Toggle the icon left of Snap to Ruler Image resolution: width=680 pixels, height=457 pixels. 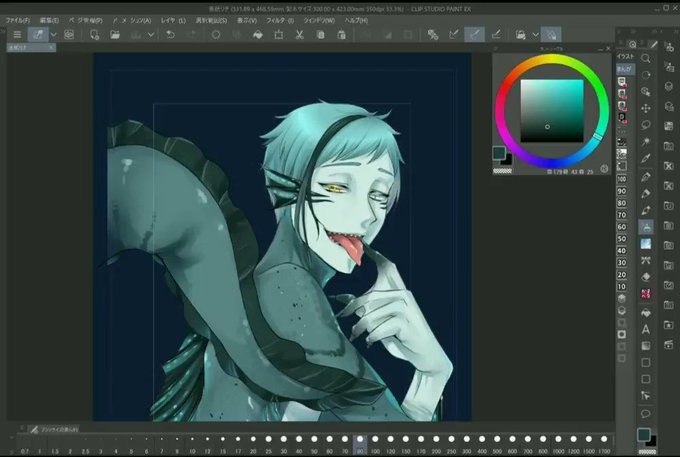(432, 35)
